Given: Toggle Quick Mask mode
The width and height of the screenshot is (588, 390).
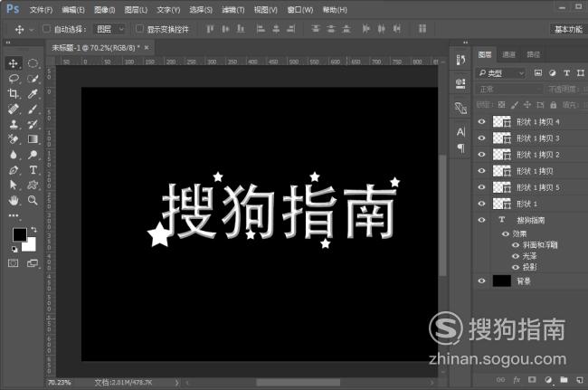Looking at the screenshot, I should click(x=14, y=263).
